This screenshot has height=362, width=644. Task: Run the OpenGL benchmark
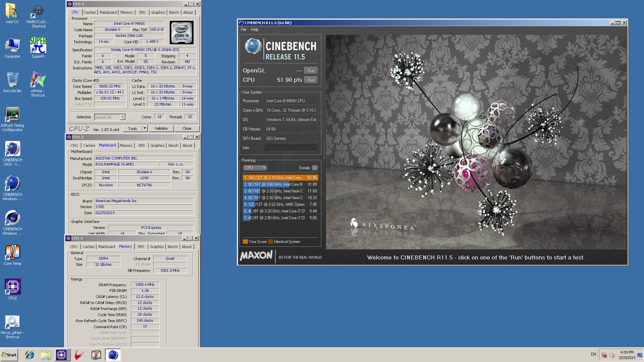pos(311,71)
